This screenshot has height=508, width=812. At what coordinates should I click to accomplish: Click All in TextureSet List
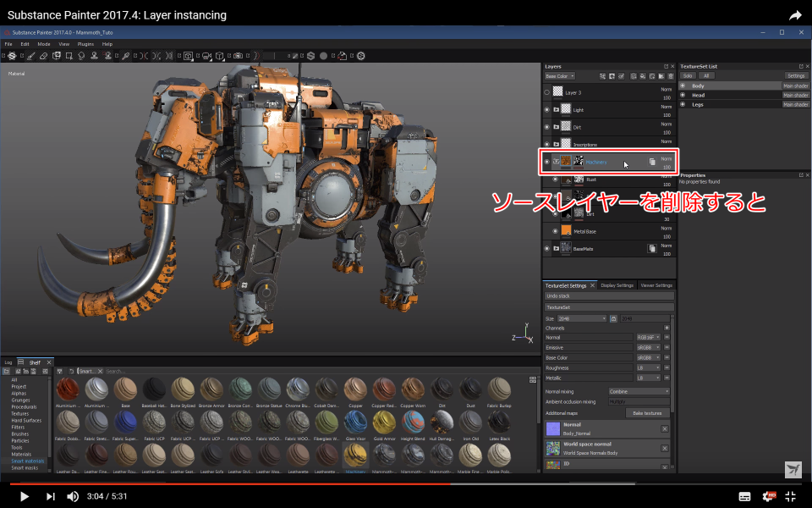(x=706, y=75)
